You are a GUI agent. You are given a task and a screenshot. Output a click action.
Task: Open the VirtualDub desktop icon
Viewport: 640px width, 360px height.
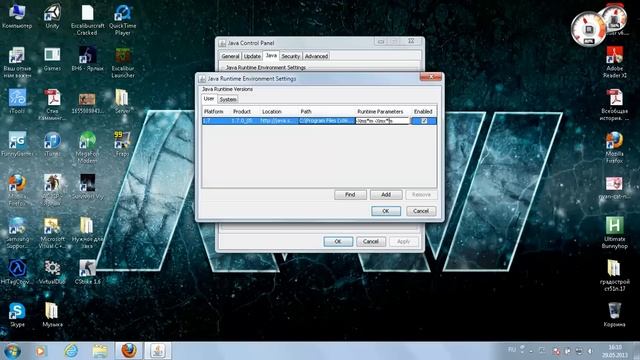click(x=52, y=272)
